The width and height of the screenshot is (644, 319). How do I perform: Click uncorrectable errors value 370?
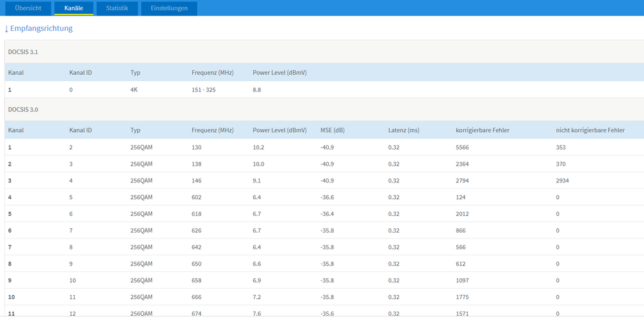(561, 164)
